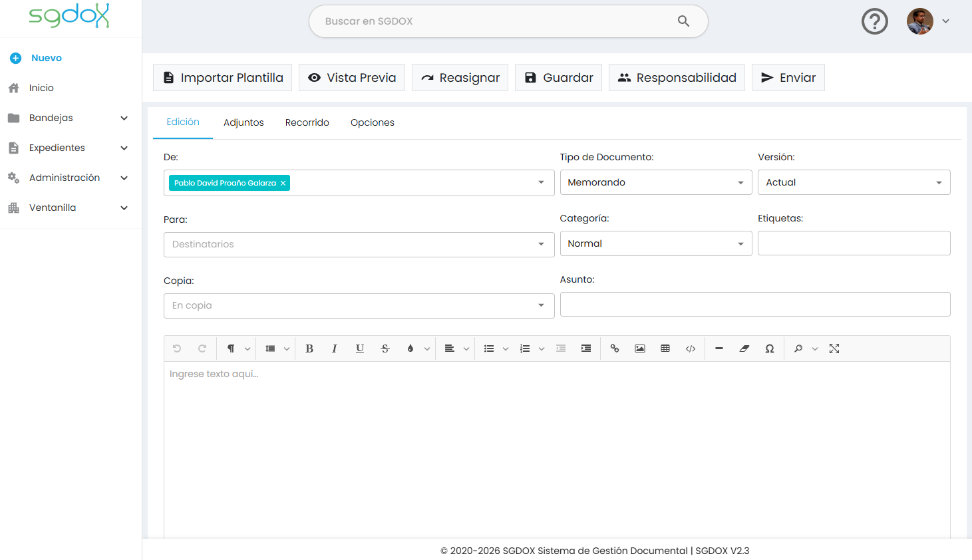The width and height of the screenshot is (972, 560).
Task: Open the help question mark icon
Action: (x=875, y=21)
